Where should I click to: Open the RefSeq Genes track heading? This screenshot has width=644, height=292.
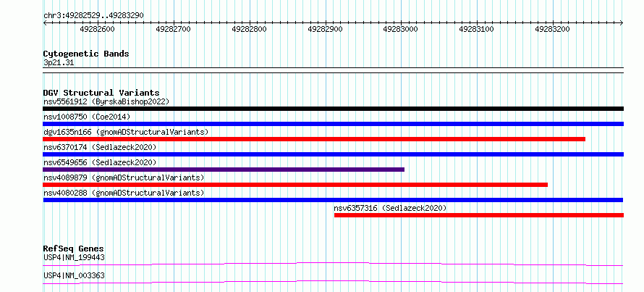click(x=74, y=249)
